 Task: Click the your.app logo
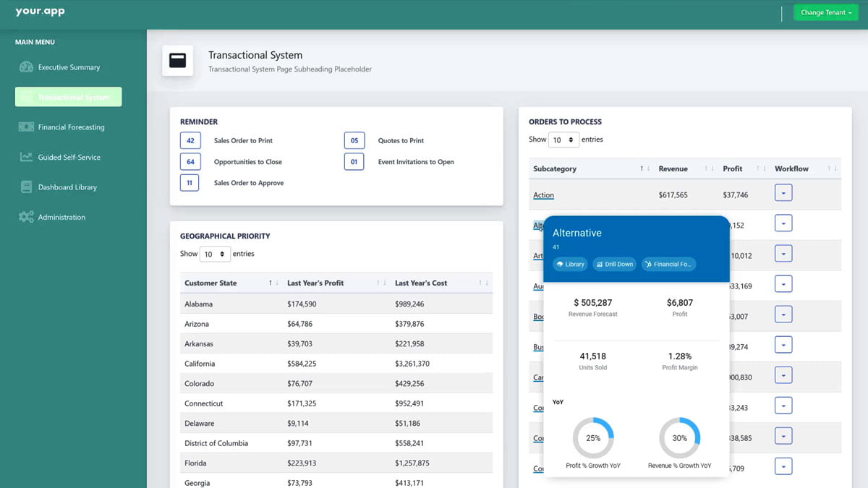pos(39,12)
